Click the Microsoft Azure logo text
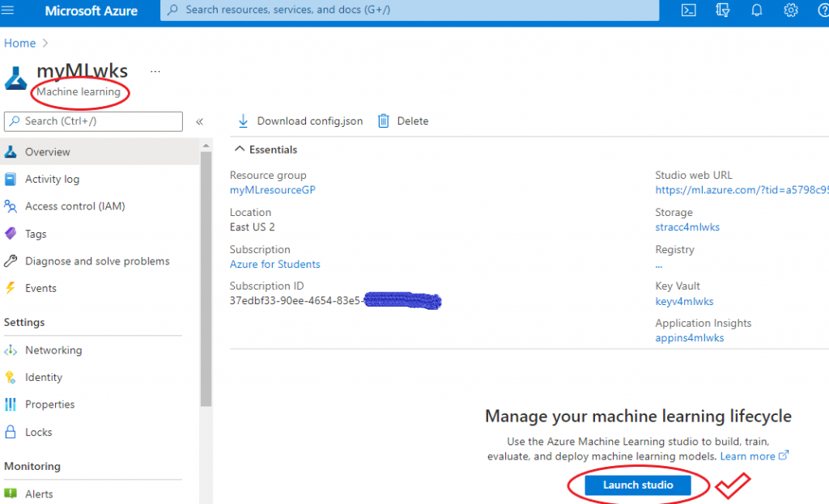This screenshot has width=829, height=504. point(91,11)
